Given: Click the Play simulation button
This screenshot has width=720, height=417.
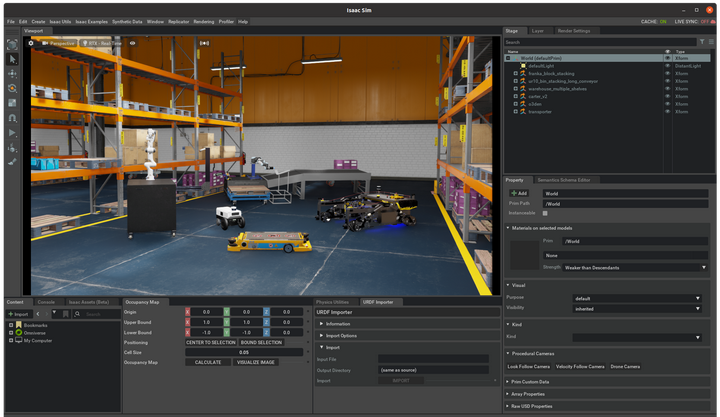Looking at the screenshot, I should 12,132.
